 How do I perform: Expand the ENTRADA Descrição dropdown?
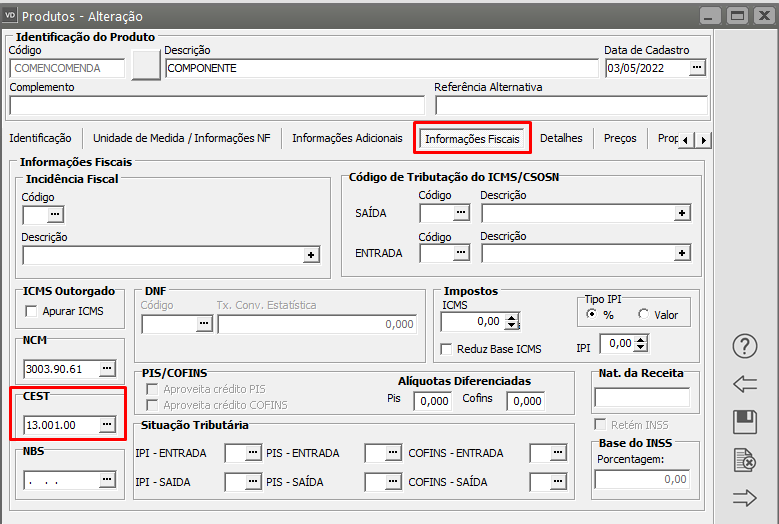click(682, 254)
